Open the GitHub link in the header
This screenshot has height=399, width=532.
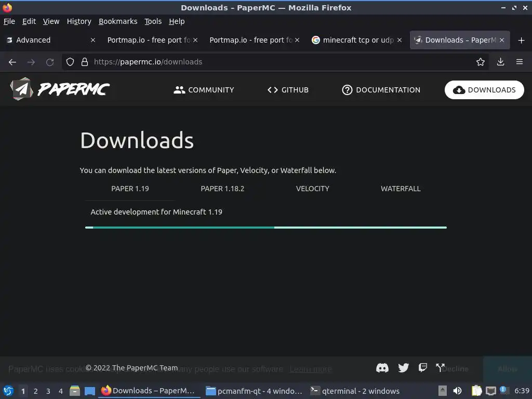(288, 90)
